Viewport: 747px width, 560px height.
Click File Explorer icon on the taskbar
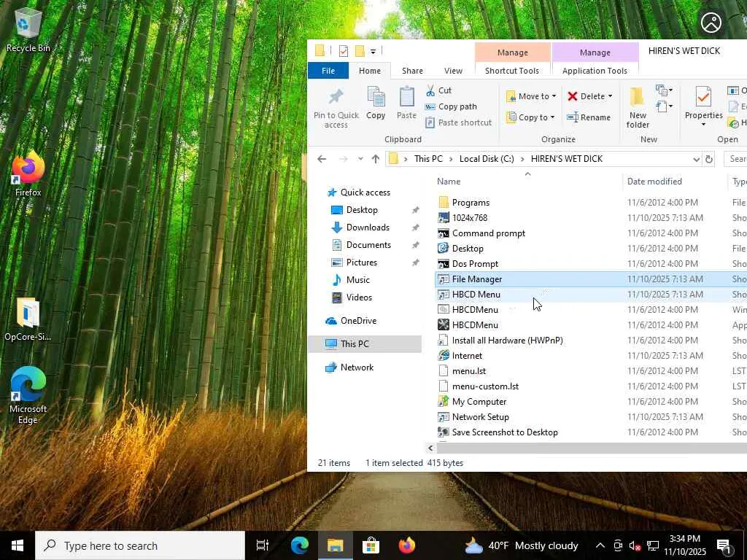(335, 545)
